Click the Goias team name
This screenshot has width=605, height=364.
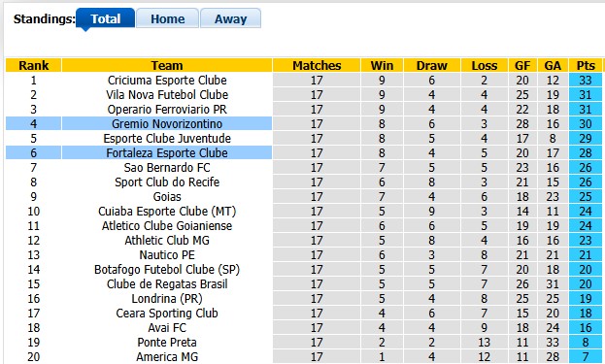coord(167,197)
